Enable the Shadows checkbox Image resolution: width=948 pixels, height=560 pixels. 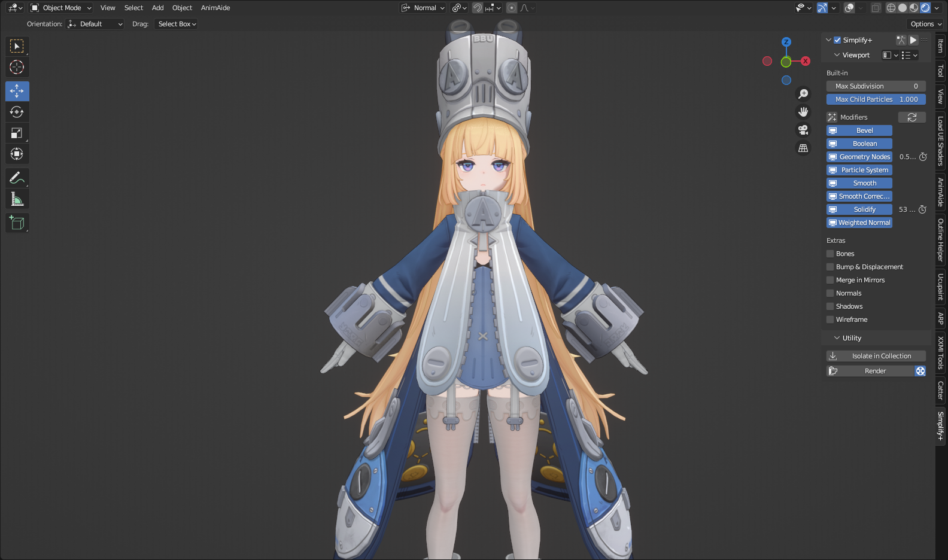830,306
